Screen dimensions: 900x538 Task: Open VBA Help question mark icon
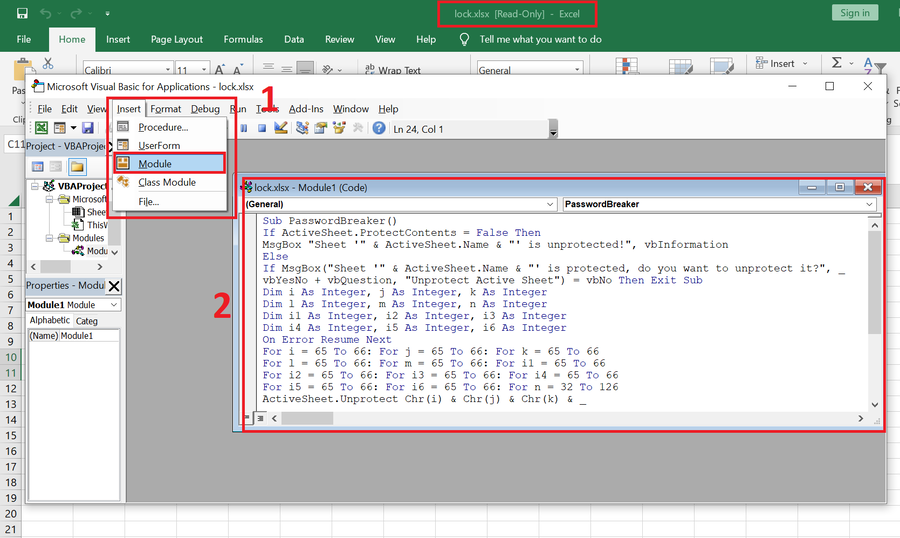[379, 128]
